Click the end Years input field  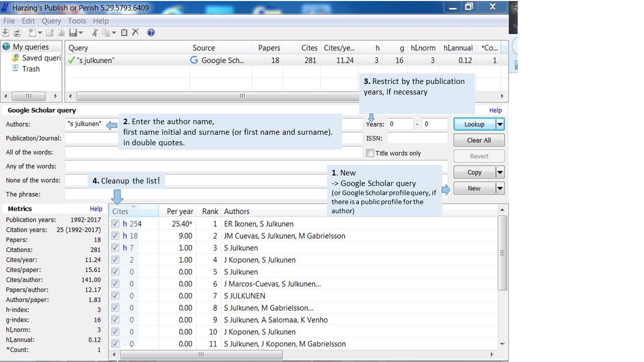(x=435, y=124)
